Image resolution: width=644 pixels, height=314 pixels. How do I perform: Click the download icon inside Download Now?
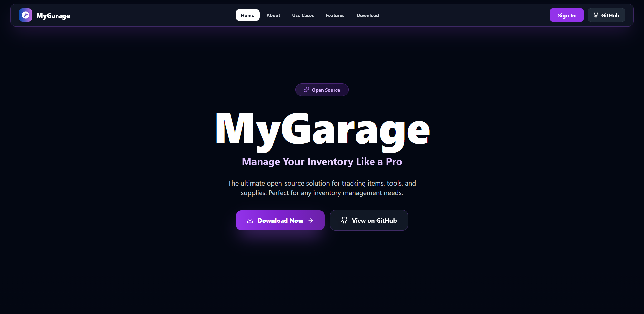point(250,220)
